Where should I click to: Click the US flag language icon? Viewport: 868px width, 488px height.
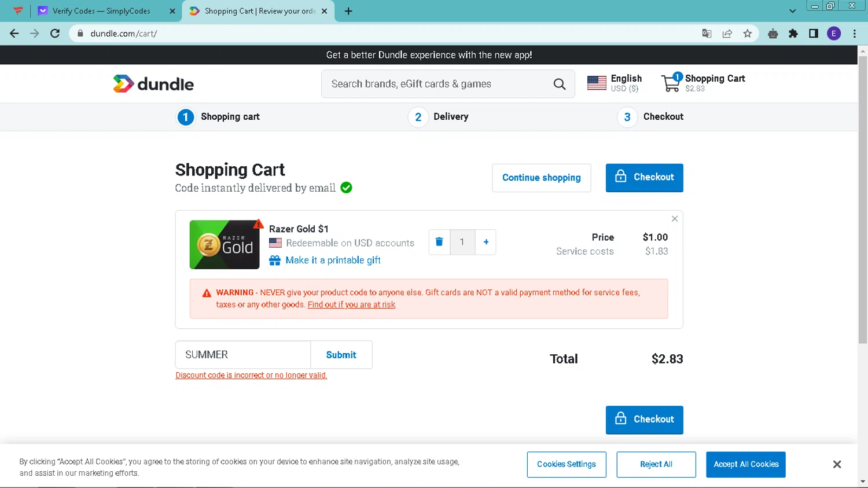(597, 83)
